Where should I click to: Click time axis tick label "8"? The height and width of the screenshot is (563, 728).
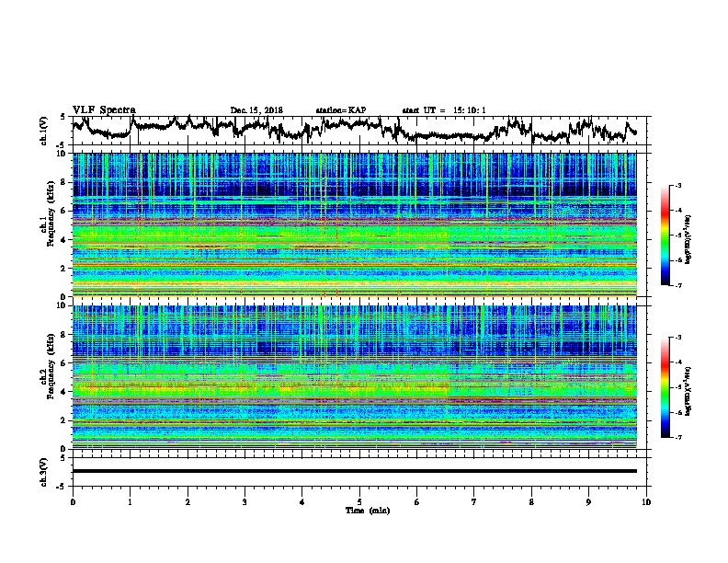point(531,502)
